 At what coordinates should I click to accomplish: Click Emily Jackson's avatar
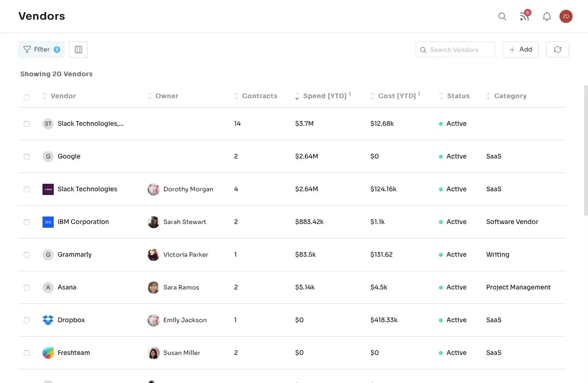154,320
